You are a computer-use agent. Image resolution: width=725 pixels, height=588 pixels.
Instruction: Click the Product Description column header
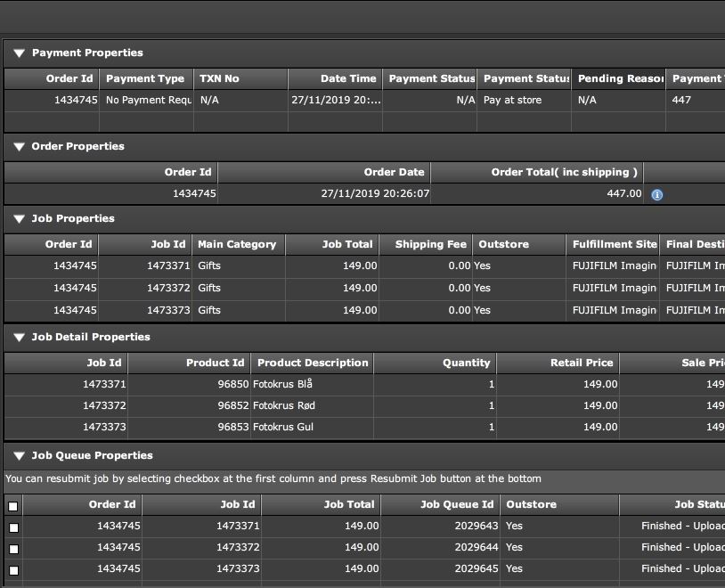coord(312,363)
